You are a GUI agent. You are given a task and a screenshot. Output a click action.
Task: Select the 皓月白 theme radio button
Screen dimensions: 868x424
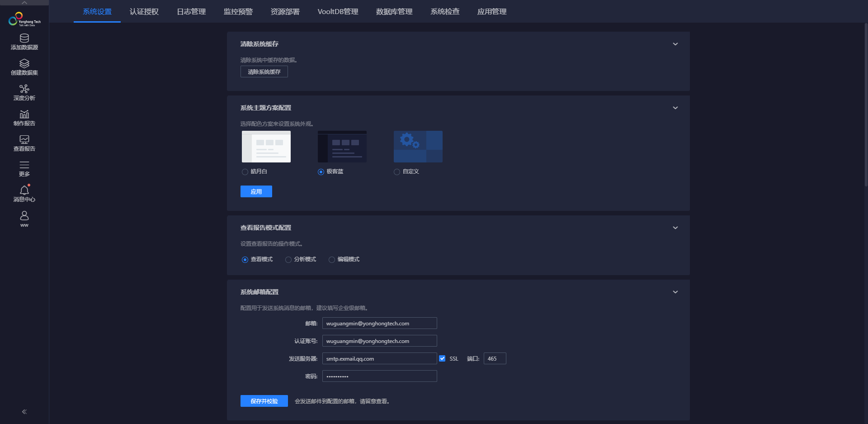[x=244, y=172]
